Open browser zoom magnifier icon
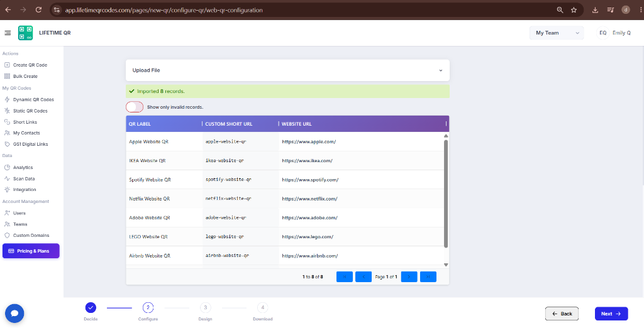 coord(560,10)
